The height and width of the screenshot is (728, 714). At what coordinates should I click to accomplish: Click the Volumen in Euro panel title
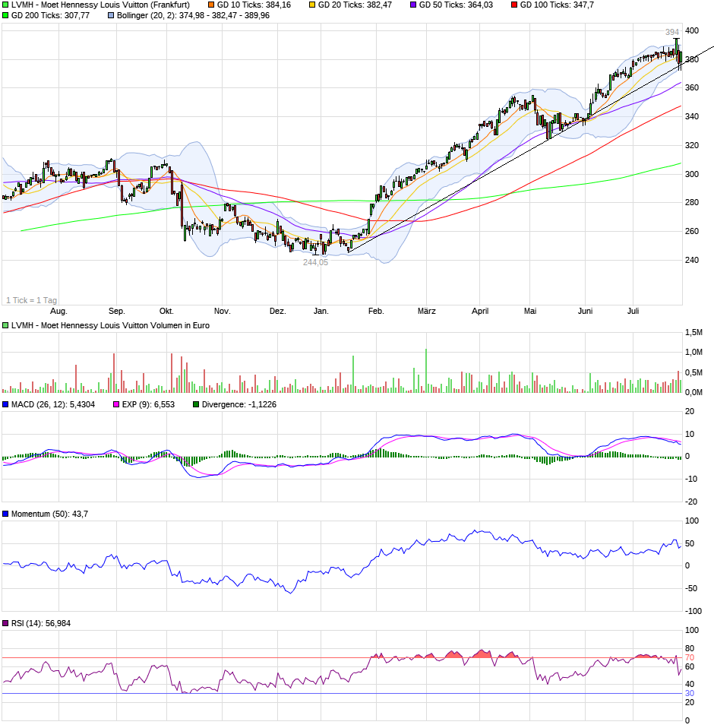pyautogui.click(x=110, y=325)
